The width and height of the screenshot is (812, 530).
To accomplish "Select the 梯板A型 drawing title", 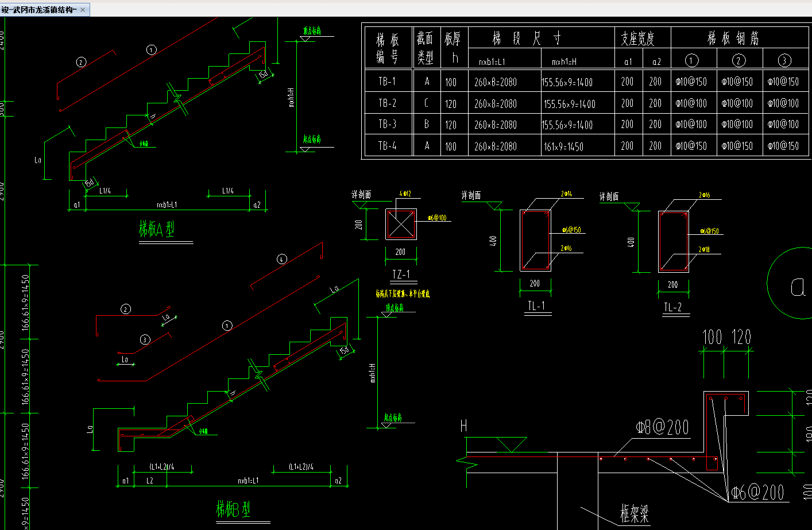I will 156,229.
